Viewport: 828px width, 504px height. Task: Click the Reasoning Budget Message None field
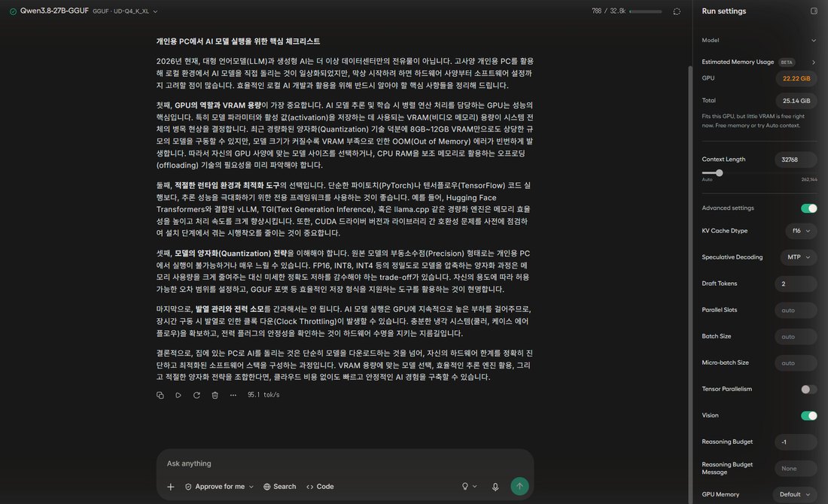[x=796, y=469]
